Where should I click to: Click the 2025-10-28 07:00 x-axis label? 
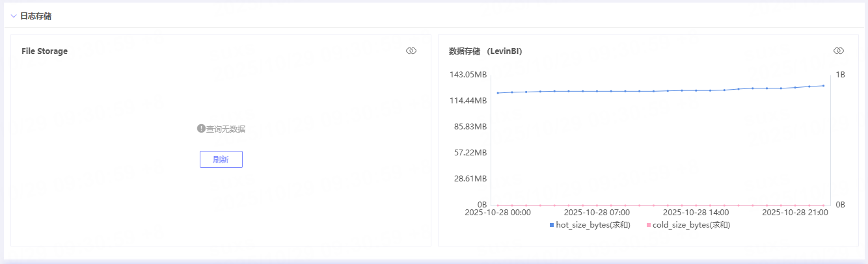point(596,212)
